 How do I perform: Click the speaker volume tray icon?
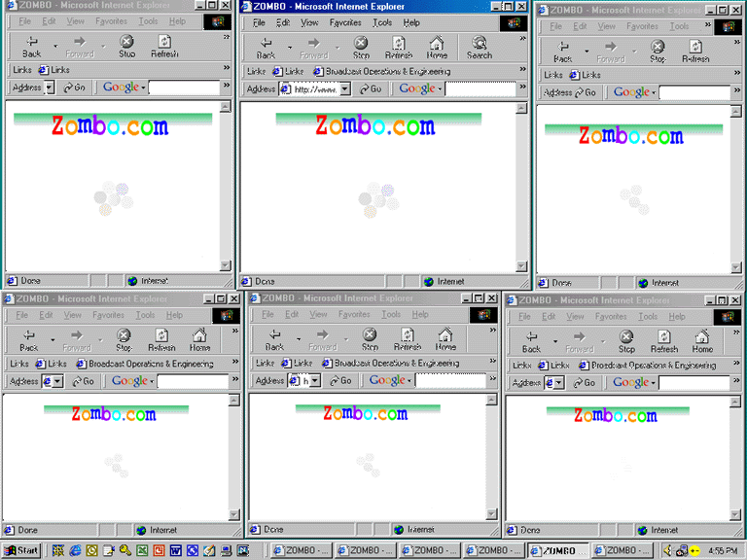coord(668,550)
